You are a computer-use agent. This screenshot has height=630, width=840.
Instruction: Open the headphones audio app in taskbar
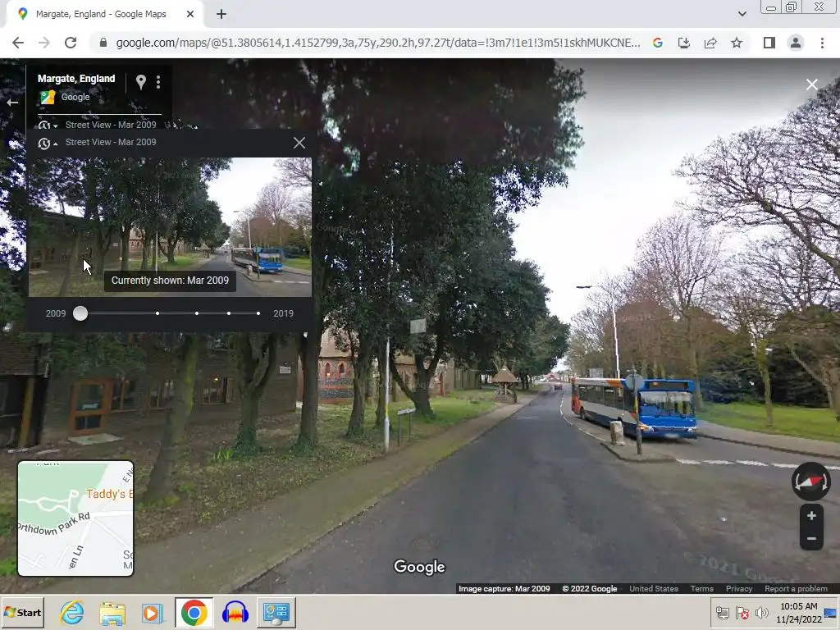click(x=235, y=613)
